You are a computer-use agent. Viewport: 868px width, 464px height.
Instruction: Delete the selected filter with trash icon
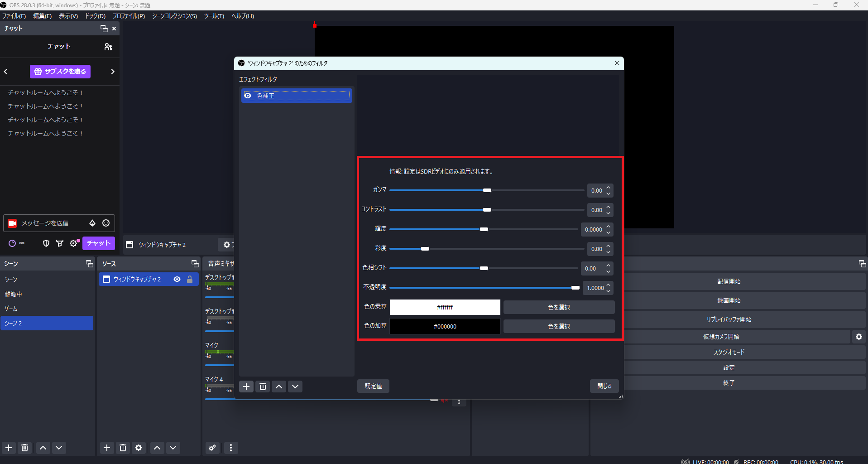263,387
